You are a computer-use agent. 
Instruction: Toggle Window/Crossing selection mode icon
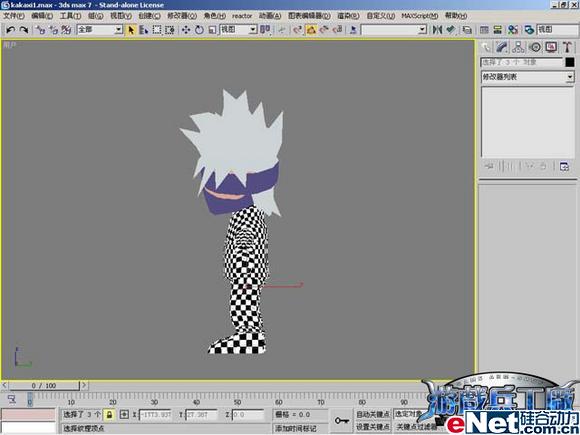pos(170,30)
